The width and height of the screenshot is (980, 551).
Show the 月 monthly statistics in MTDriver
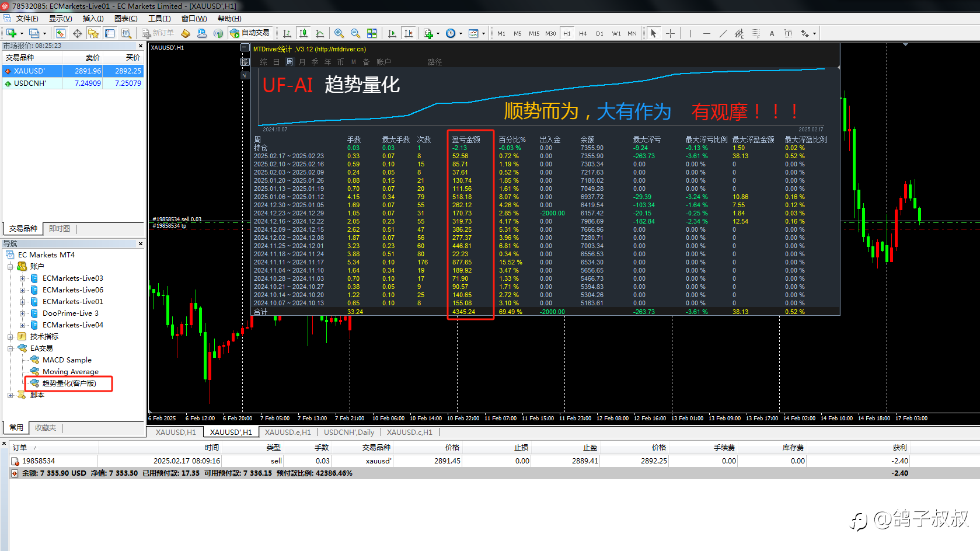[302, 62]
